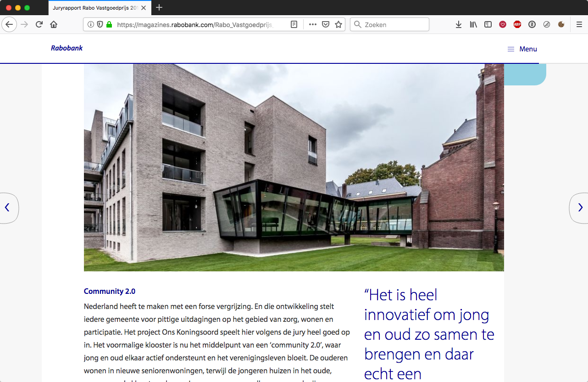Expand the Rabobank site Menu

tap(522, 49)
